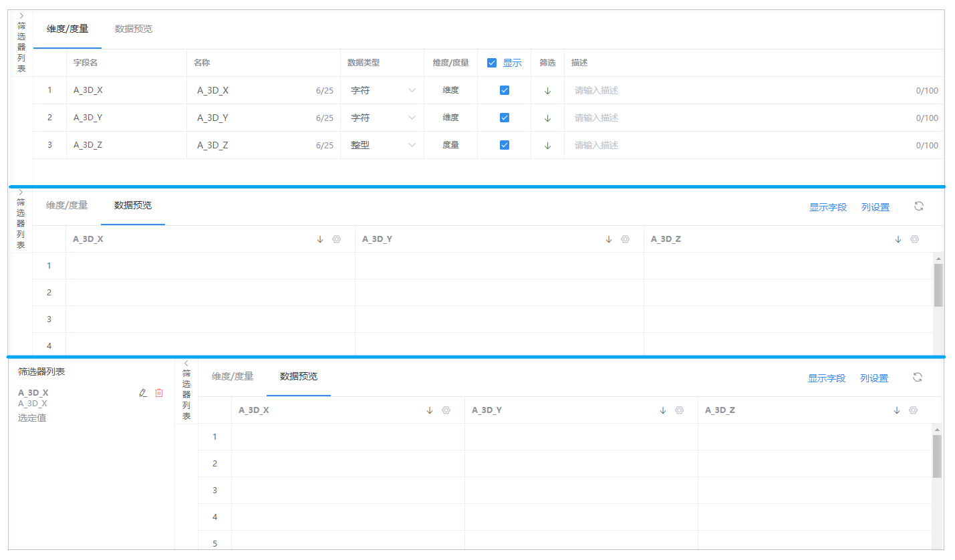Viewport: 955px width, 560px height.
Task: Open the 字符 data type dropdown for A_3D_Y
Action: coord(383,118)
